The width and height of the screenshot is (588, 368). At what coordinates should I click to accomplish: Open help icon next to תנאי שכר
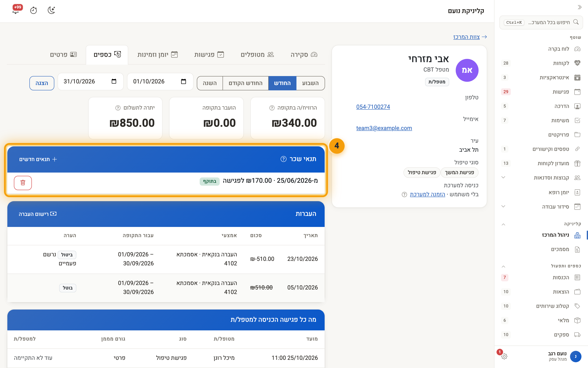[x=283, y=159]
